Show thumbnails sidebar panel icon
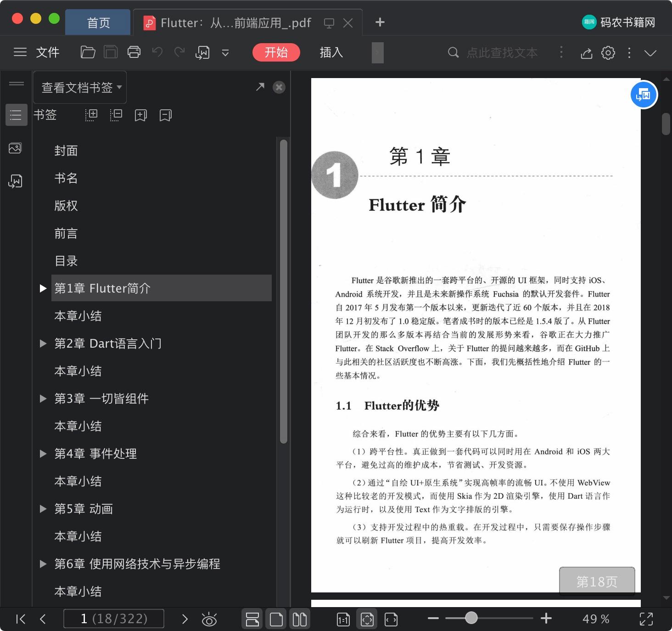This screenshot has height=631, width=672. (15, 148)
